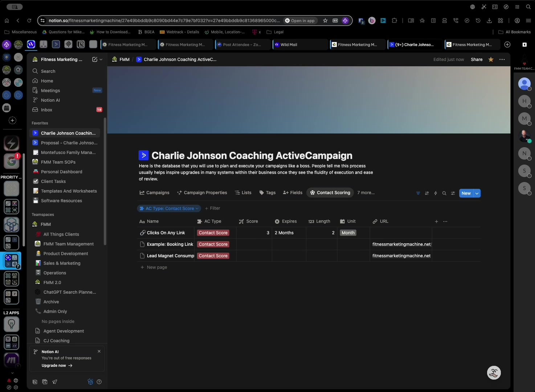The width and height of the screenshot is (535, 392).
Task: Click the database sort icon
Action: coord(427,193)
